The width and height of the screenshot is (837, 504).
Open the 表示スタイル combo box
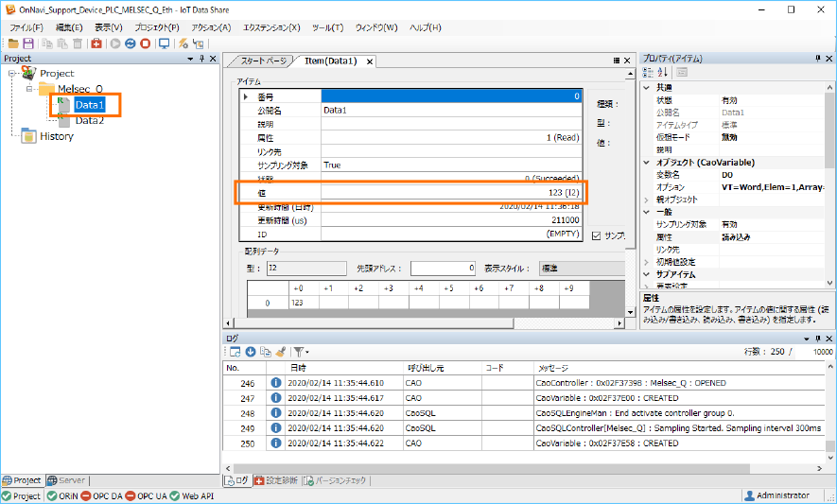[x=582, y=268]
